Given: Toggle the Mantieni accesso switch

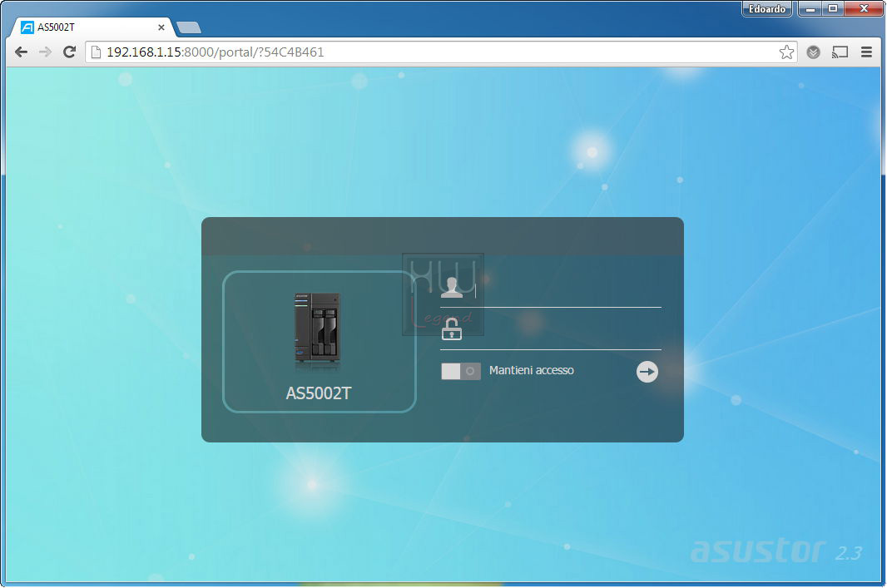Looking at the screenshot, I should pos(461,372).
